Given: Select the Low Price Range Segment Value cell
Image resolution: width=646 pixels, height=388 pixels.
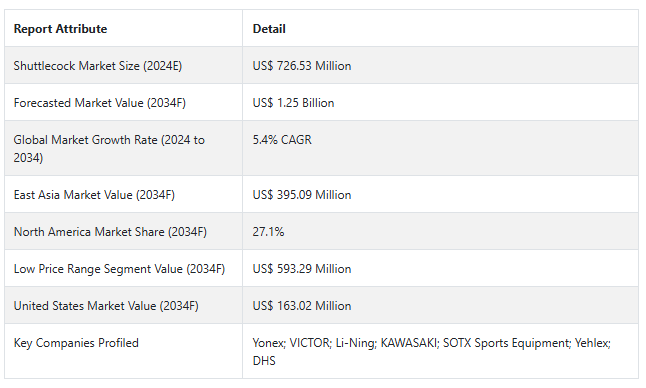Looking at the screenshot, I should pyautogui.click(x=123, y=269).
